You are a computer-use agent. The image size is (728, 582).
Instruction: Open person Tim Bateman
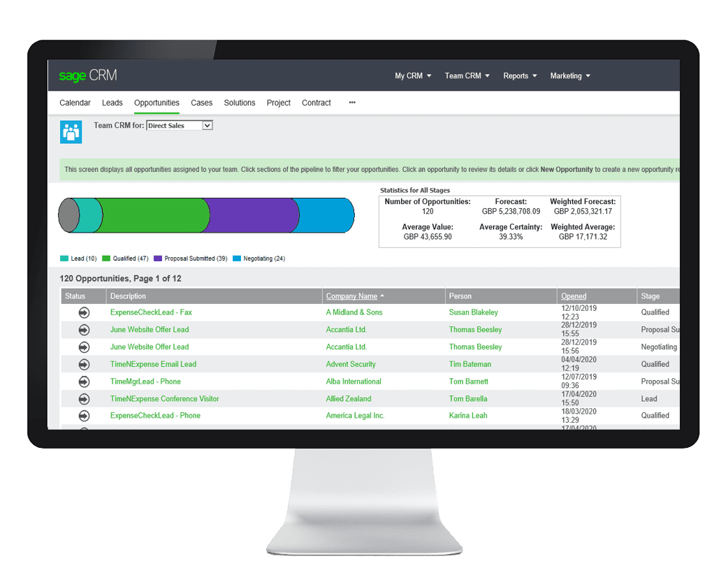(470, 364)
